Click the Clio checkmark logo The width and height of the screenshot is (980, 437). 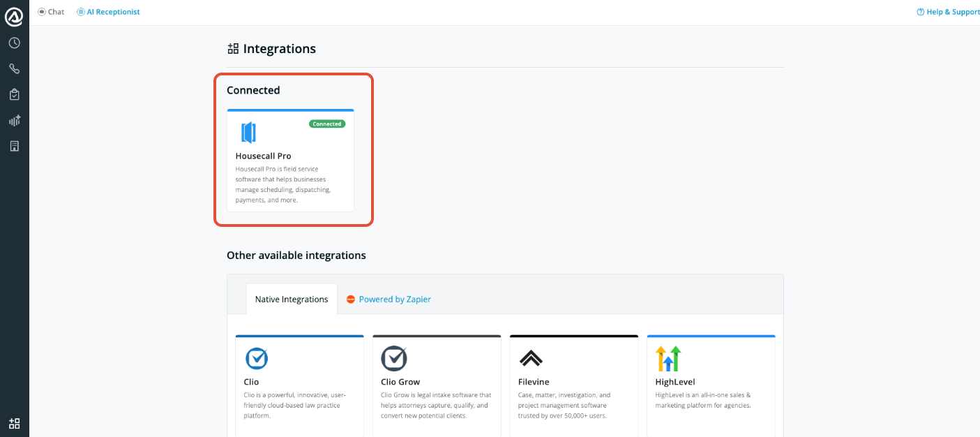(x=257, y=358)
